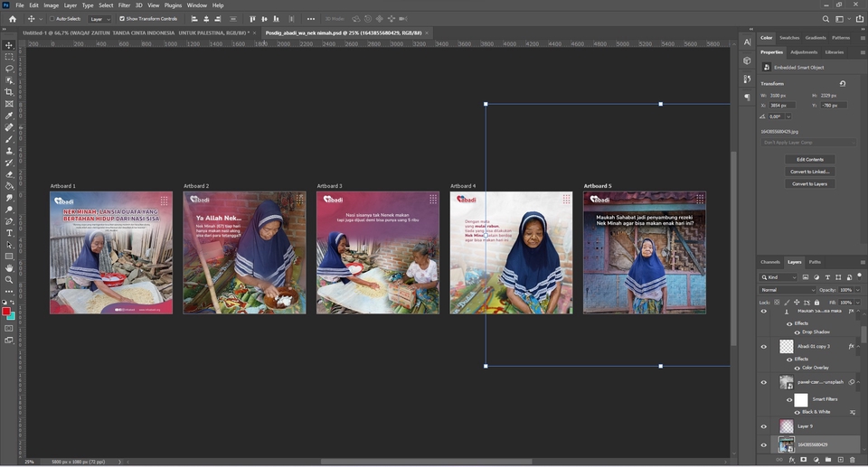Click the Search icon at top right
868x467 pixels.
click(826, 19)
